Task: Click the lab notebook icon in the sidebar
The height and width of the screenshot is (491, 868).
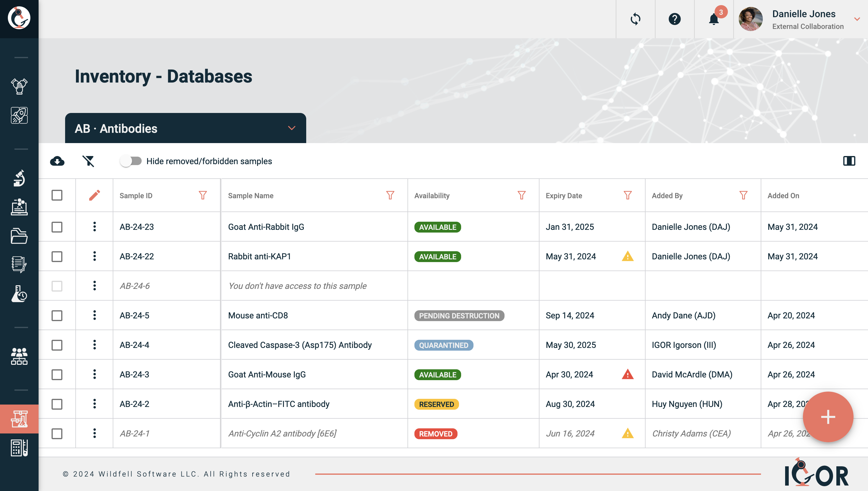Action: pos(19,265)
